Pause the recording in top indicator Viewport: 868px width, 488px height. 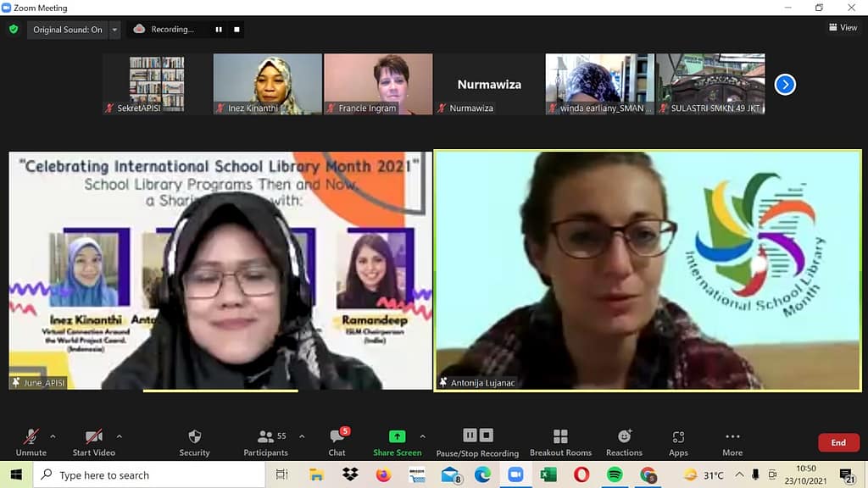tap(219, 30)
